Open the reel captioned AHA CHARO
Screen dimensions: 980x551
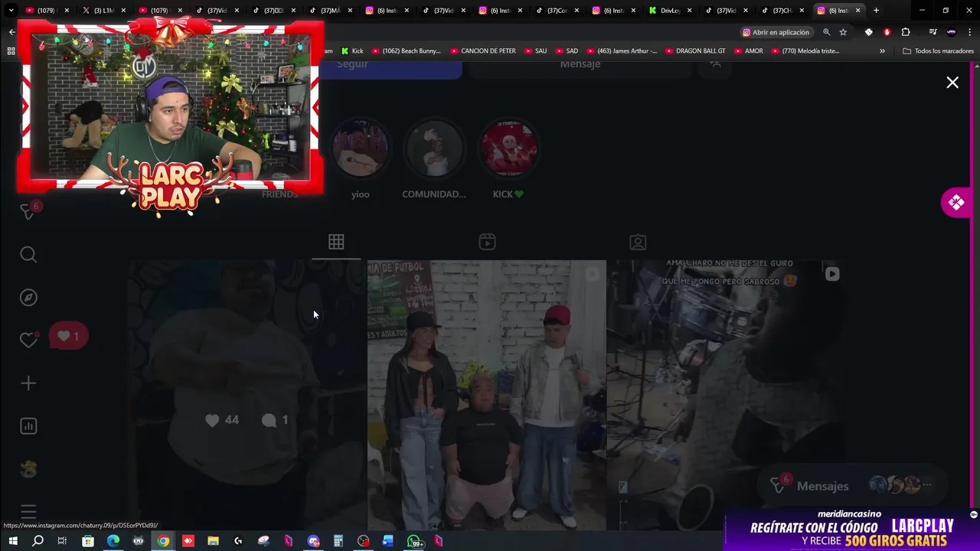[x=726, y=394]
